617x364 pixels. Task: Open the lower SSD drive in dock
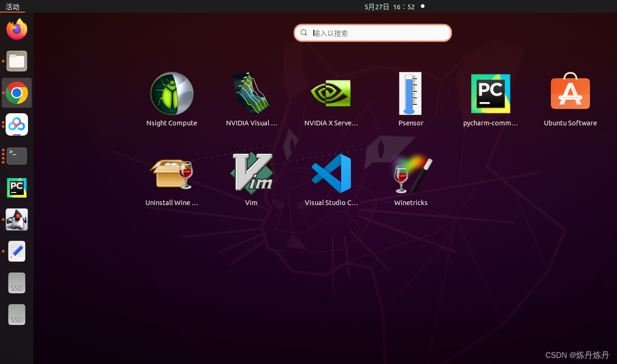coord(17,315)
